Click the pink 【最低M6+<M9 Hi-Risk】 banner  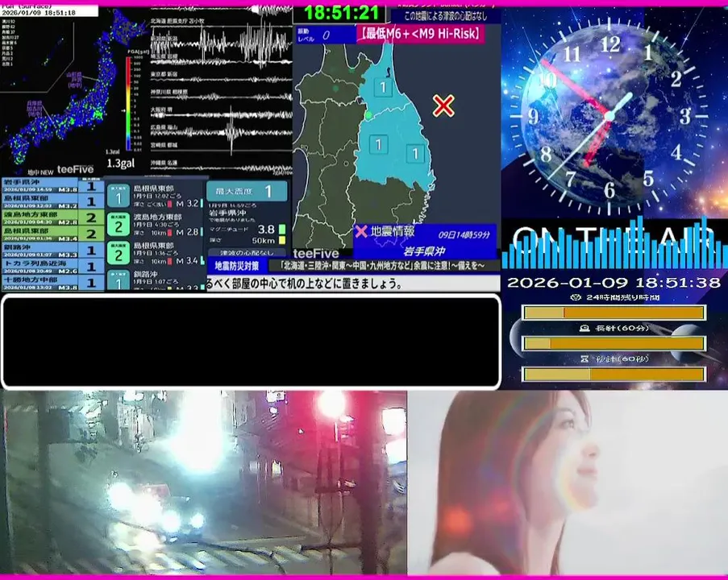click(420, 34)
